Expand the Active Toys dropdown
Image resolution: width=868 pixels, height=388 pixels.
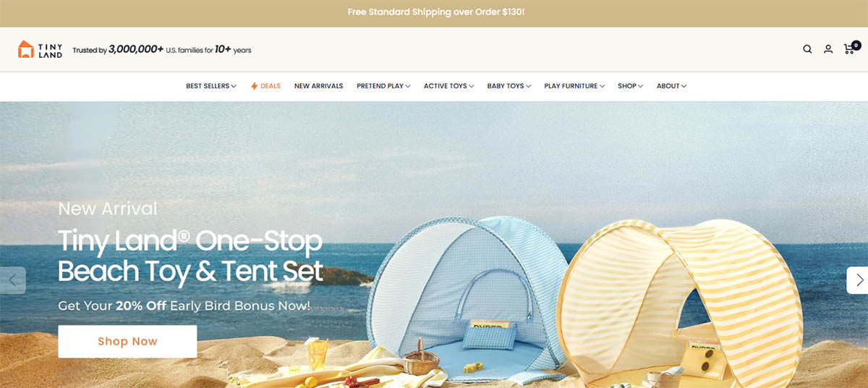pyautogui.click(x=448, y=86)
